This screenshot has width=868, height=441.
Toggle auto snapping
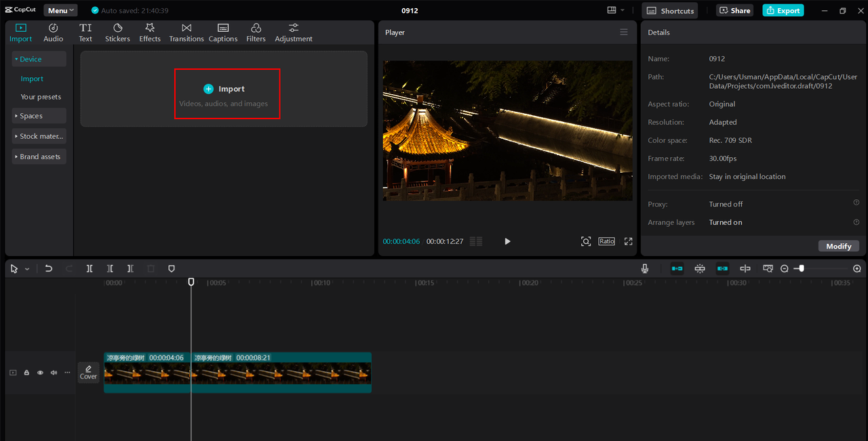pyautogui.click(x=700, y=268)
